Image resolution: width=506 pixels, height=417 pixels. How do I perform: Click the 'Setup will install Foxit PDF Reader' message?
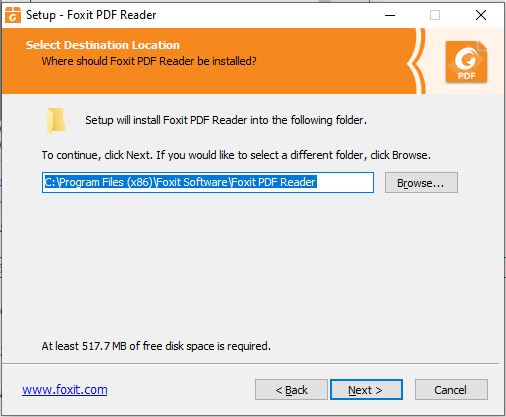click(x=226, y=120)
